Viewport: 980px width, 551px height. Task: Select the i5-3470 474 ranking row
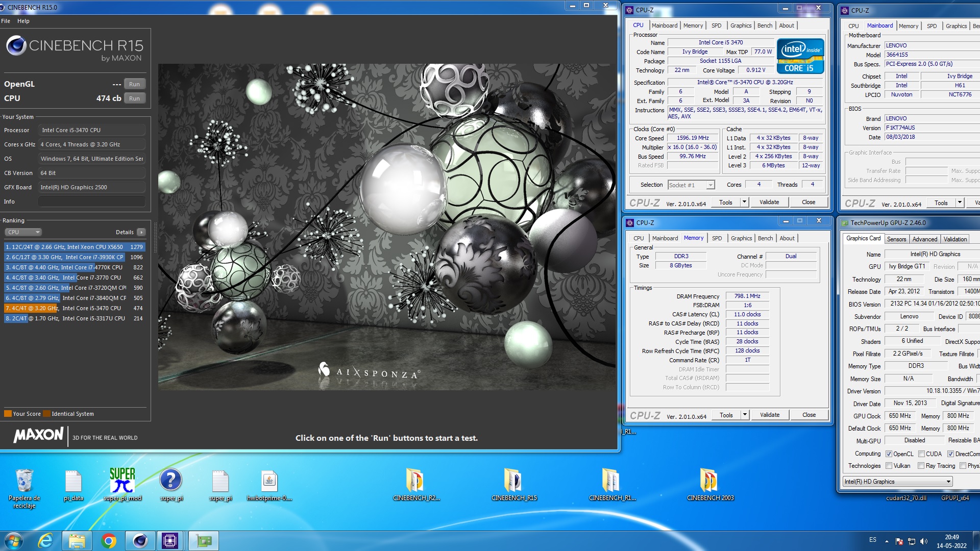pos(75,308)
